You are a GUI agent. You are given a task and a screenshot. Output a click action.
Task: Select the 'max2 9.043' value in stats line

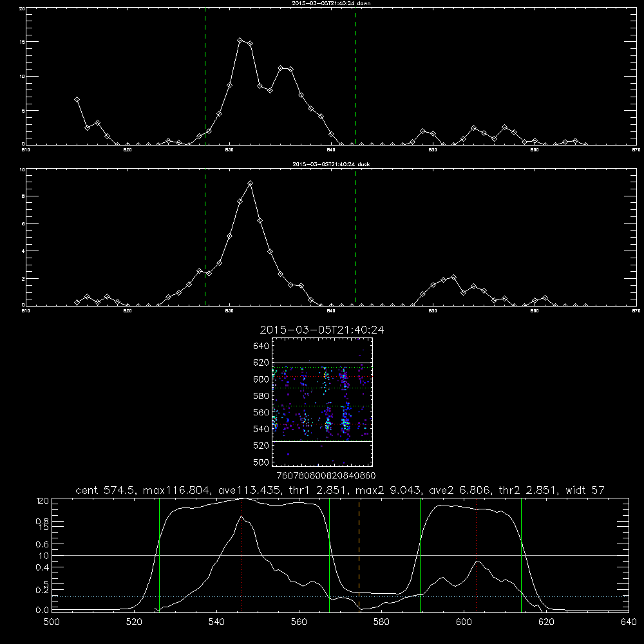388,490
